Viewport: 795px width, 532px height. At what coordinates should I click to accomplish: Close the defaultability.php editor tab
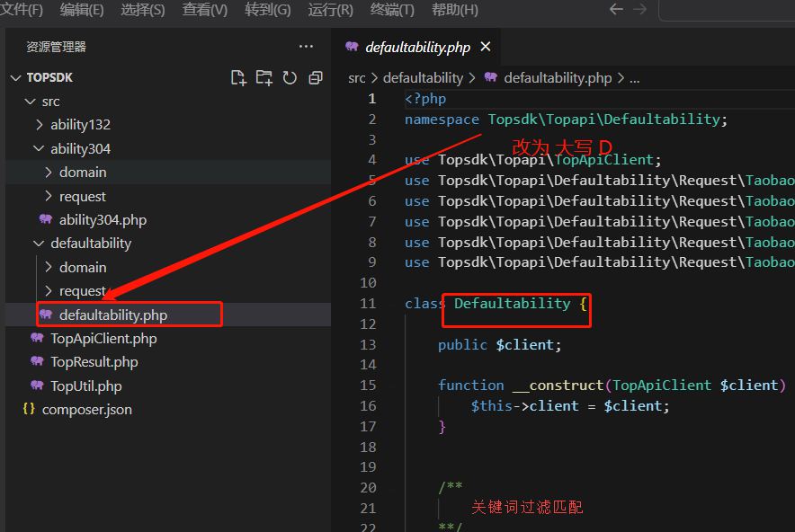pos(486,47)
